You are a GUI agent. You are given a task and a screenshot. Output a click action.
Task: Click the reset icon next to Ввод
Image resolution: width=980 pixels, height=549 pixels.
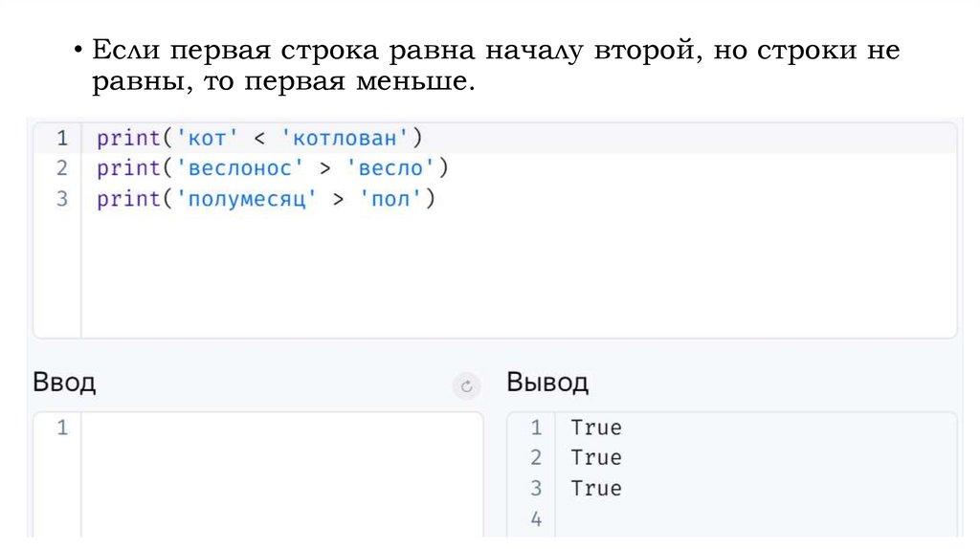pyautogui.click(x=466, y=385)
